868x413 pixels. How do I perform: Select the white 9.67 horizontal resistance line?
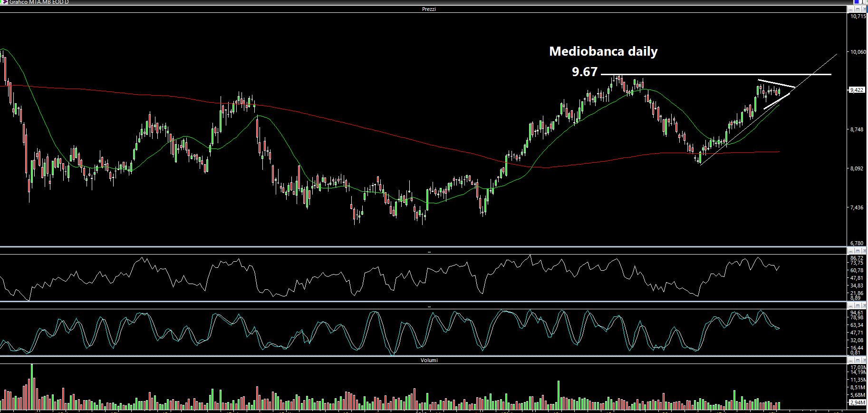[x=716, y=75]
